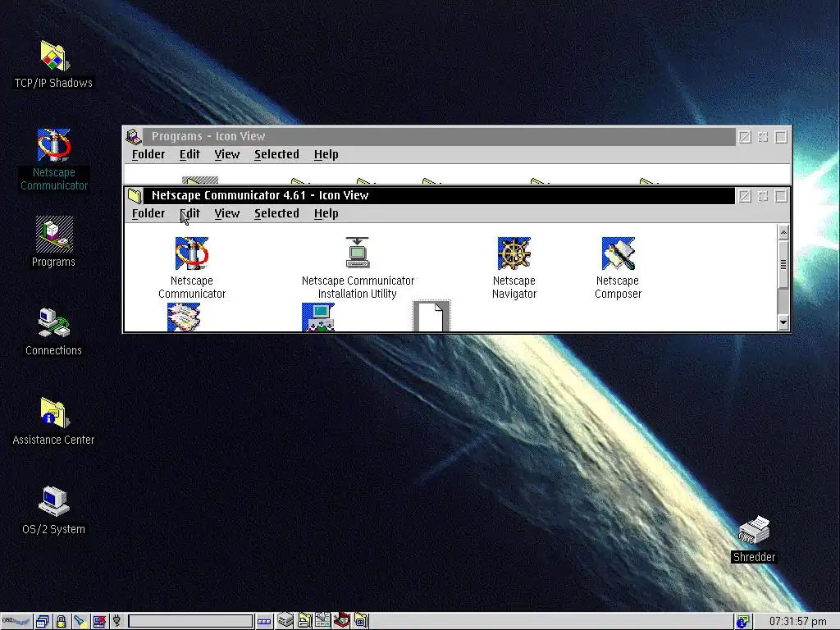Image resolution: width=840 pixels, height=630 pixels.
Task: Select the blank document icon in Netscape window
Action: pos(431,317)
